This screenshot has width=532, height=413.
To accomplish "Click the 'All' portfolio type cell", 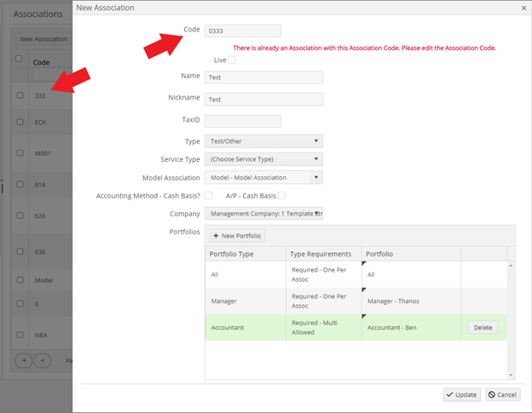I will (246, 274).
